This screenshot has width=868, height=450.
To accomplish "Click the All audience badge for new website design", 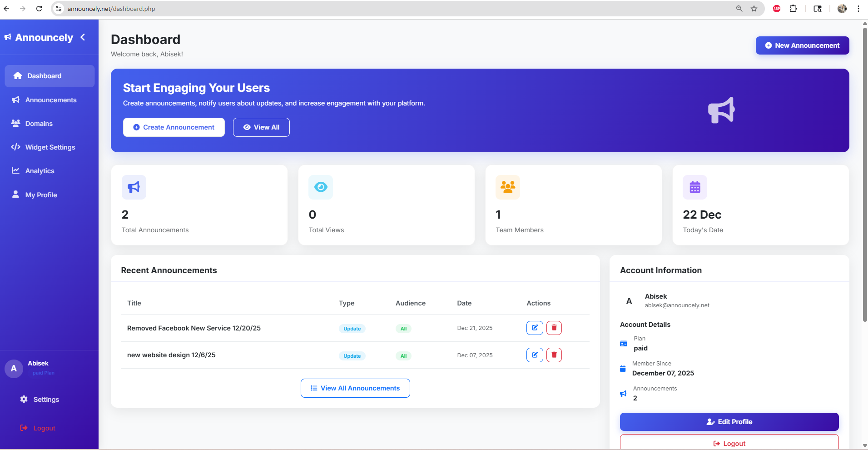I will click(x=403, y=356).
